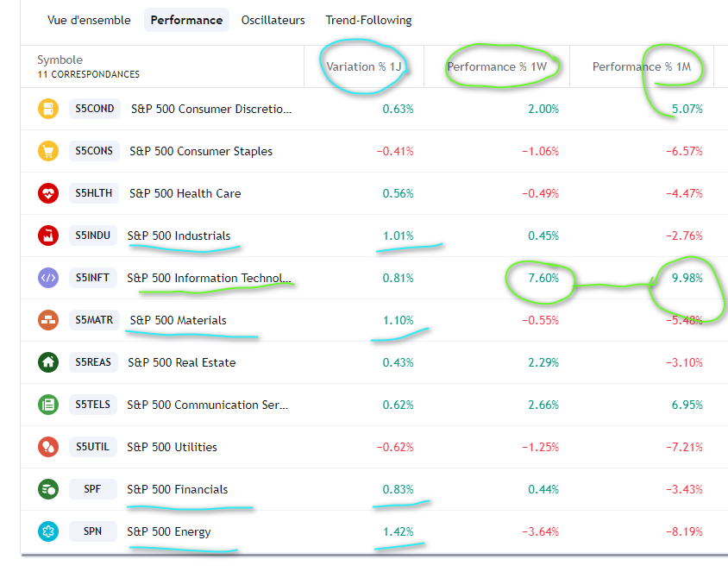Click the Health Care heart icon
The width and height of the screenshot is (728, 578).
click(47, 193)
